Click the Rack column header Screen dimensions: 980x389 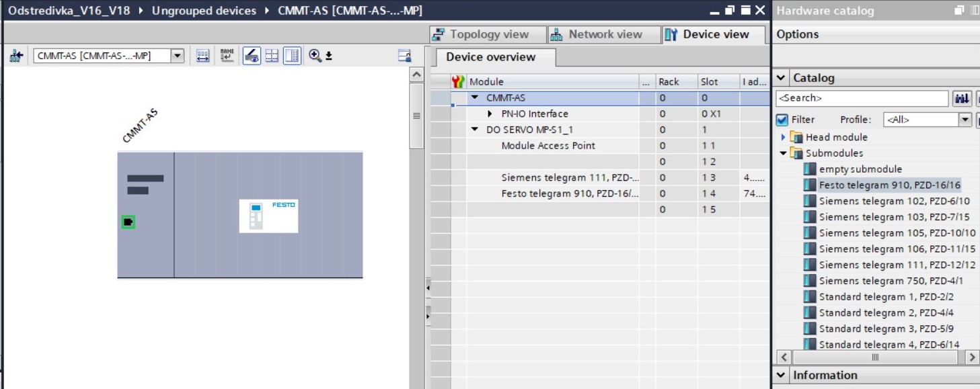[x=676, y=82]
